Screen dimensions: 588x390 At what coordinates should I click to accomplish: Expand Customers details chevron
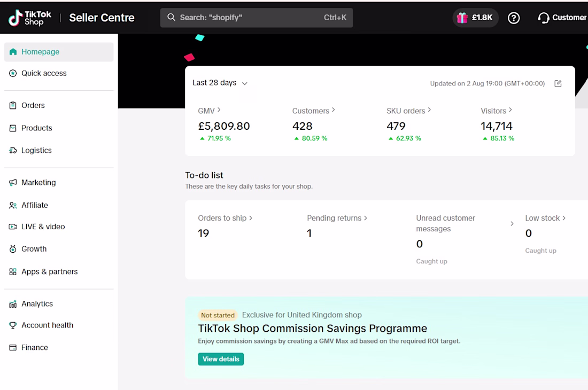334,110
